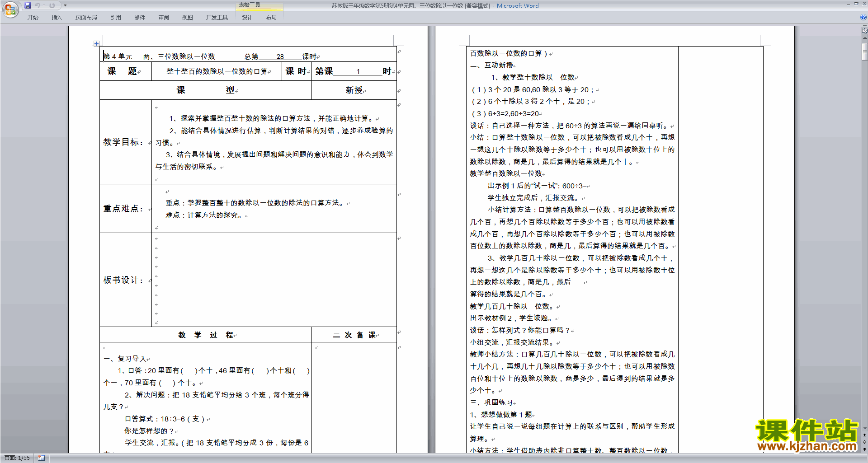Viewport: 868px width, 463px height.
Task: Expand the undo history dropdown arrow
Action: 44,5
